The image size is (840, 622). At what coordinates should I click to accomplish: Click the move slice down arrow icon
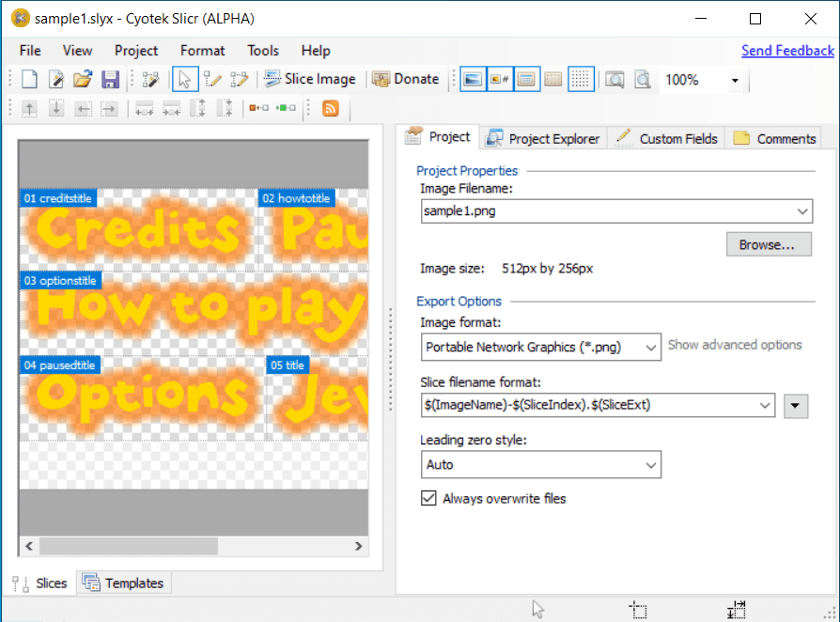pyautogui.click(x=56, y=109)
